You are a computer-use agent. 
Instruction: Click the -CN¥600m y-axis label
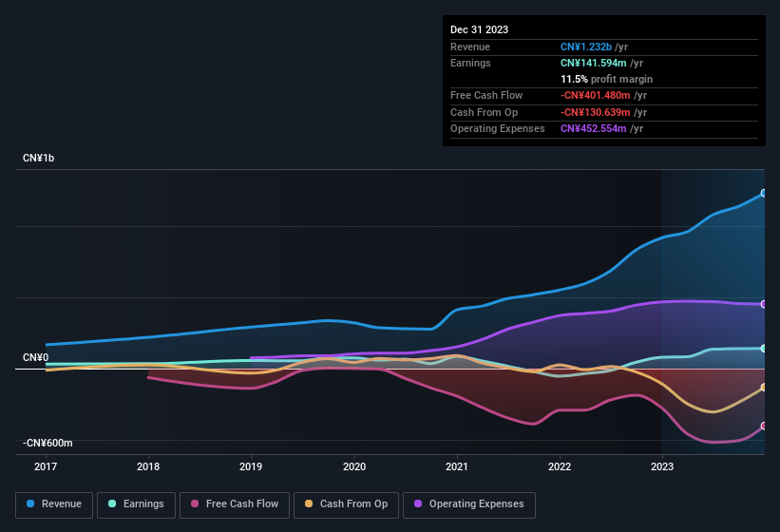(x=48, y=443)
